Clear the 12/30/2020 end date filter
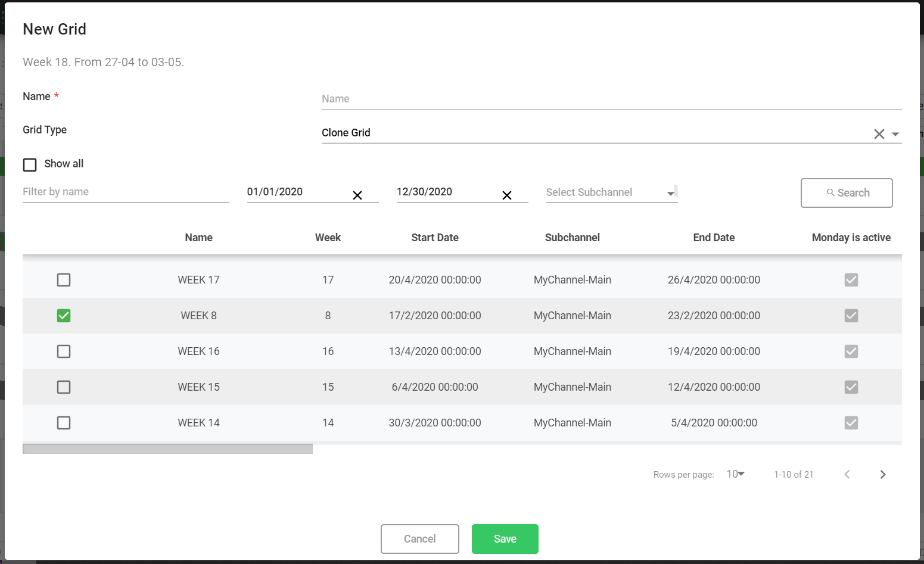The image size is (924, 564). tap(507, 195)
